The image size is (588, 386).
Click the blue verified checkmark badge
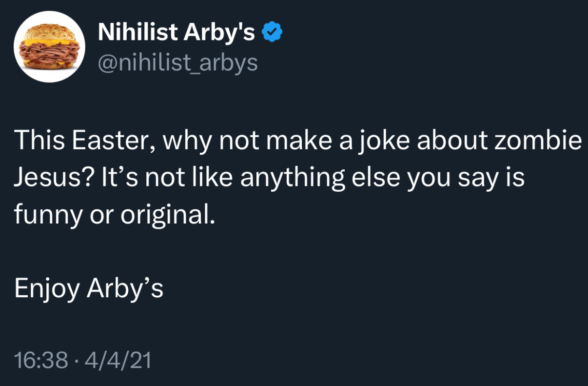tap(273, 33)
